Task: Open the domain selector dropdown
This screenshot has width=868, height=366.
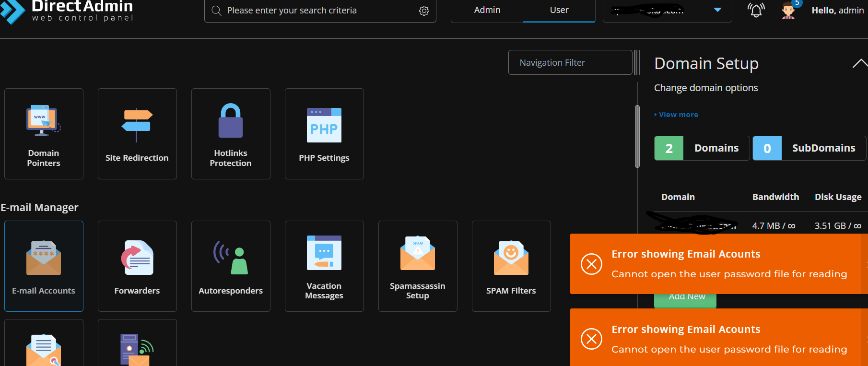Action: coord(667,10)
